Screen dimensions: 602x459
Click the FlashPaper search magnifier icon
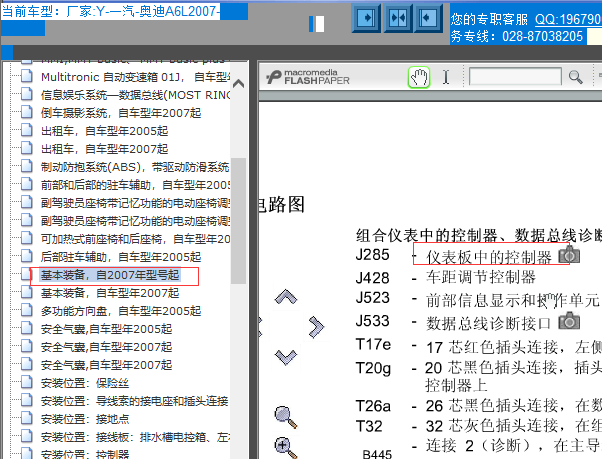tap(575, 77)
